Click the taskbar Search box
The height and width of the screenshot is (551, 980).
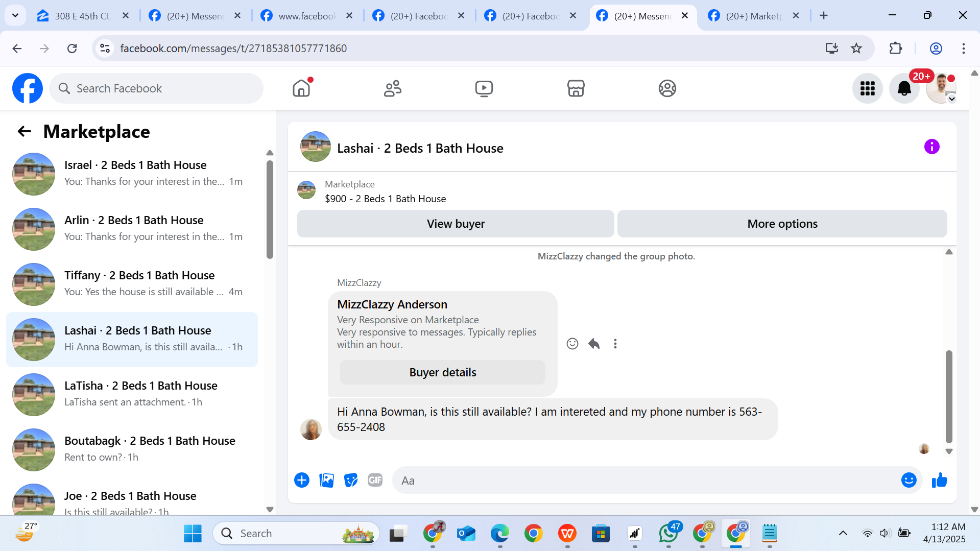(296, 534)
